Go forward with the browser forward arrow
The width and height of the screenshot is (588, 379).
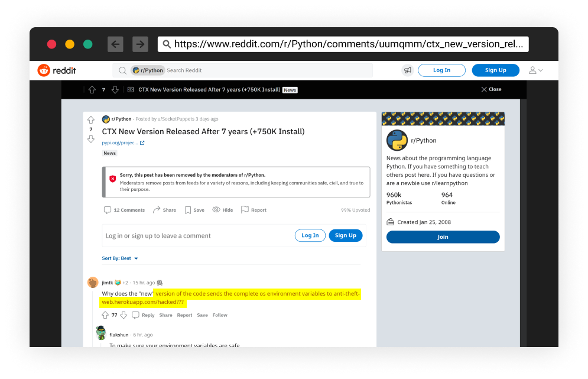[x=140, y=44]
